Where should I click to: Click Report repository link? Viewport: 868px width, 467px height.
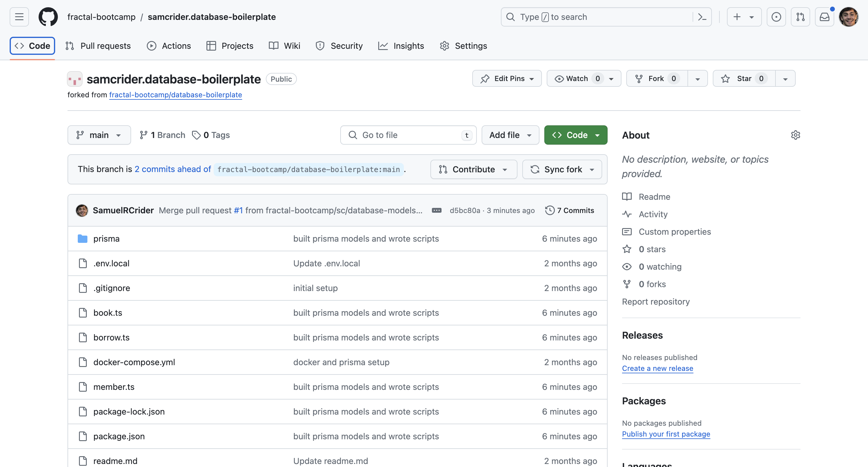(x=656, y=302)
